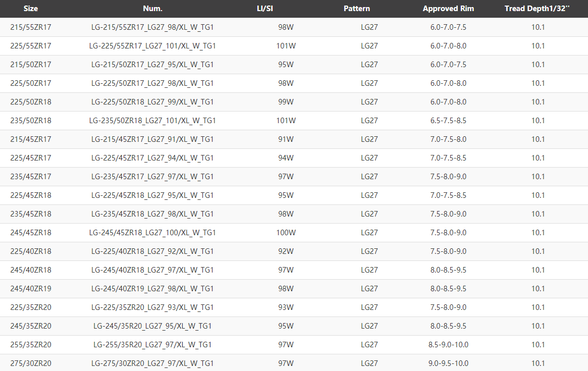
Task: Select the 255/35ZR20 size cell
Action: (31, 345)
